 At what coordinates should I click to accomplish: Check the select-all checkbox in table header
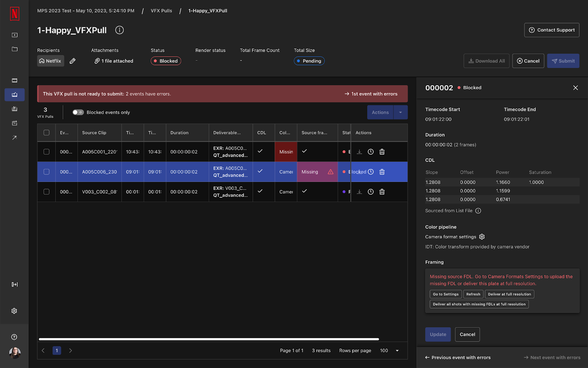47,133
